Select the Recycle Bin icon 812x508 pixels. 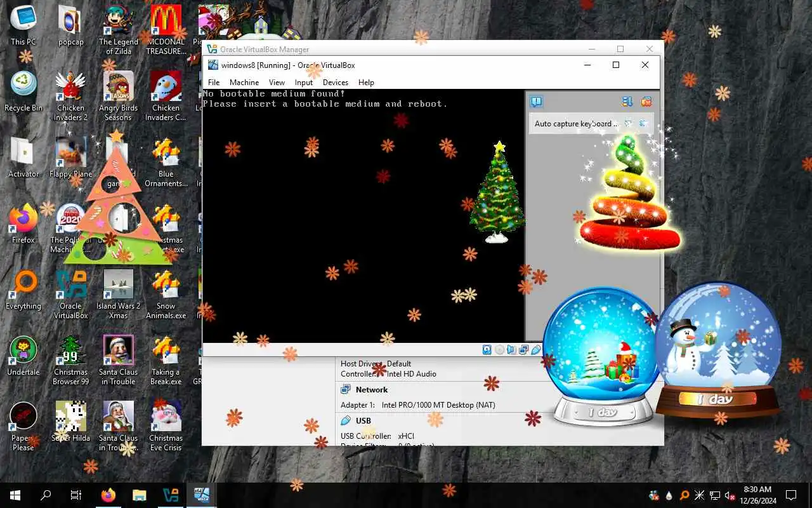pos(23,91)
